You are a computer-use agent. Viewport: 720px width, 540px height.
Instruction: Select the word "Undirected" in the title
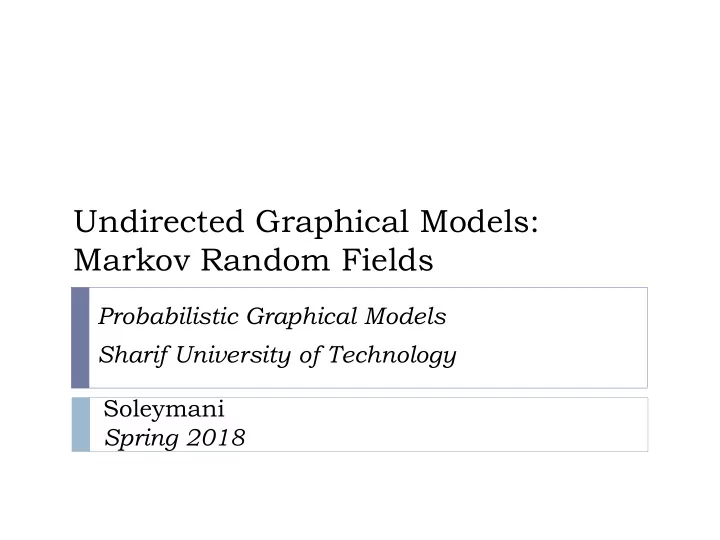click(x=159, y=221)
